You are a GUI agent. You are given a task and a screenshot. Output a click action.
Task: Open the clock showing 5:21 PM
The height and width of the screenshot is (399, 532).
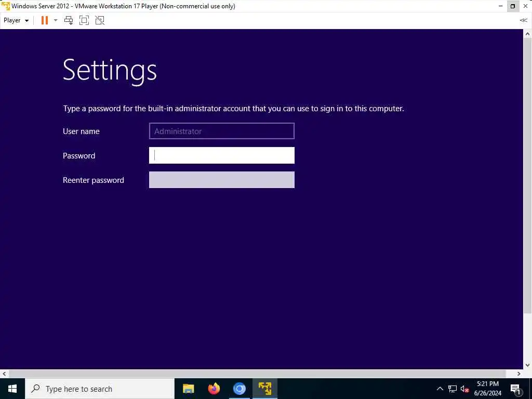[487, 389]
